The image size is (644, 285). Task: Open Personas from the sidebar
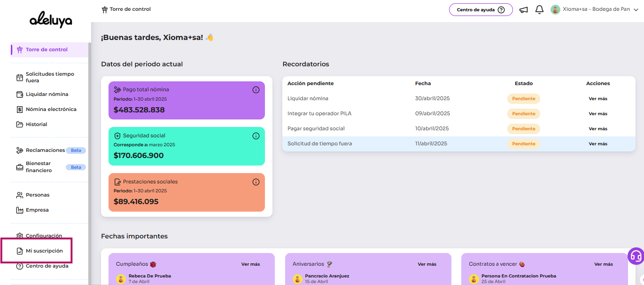click(38, 195)
